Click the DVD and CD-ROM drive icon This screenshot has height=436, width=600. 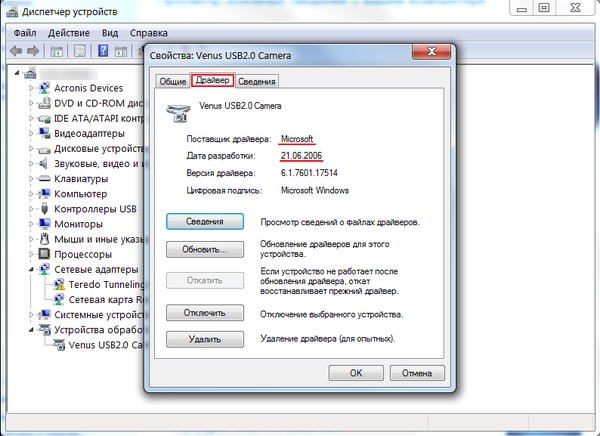click(44, 103)
